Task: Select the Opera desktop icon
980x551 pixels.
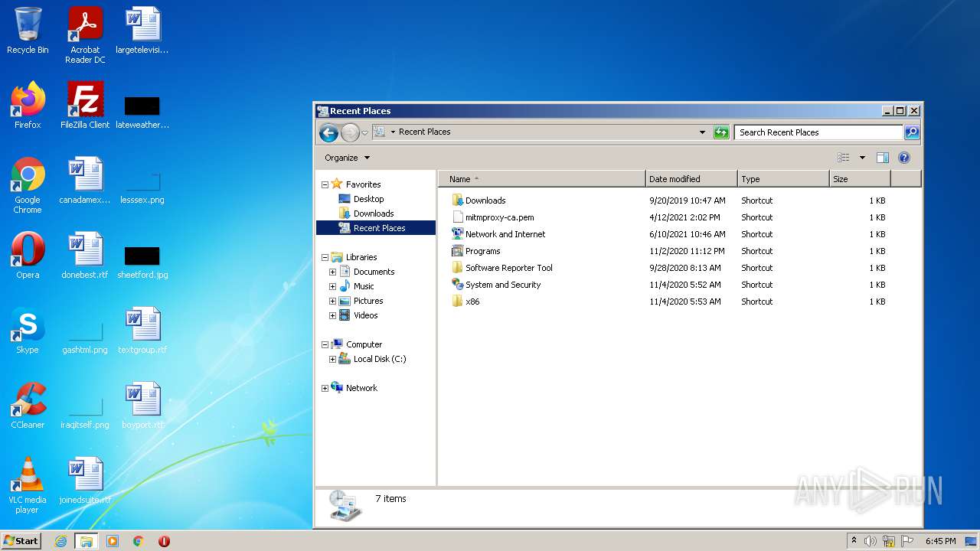Action: point(28,256)
